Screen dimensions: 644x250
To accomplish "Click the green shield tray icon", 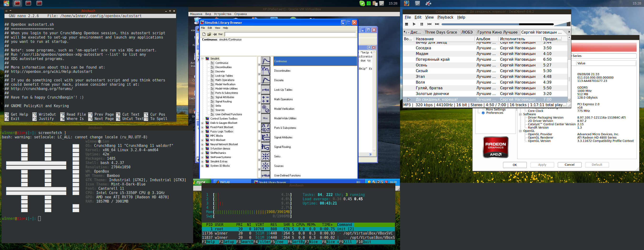I will (x=362, y=3).
